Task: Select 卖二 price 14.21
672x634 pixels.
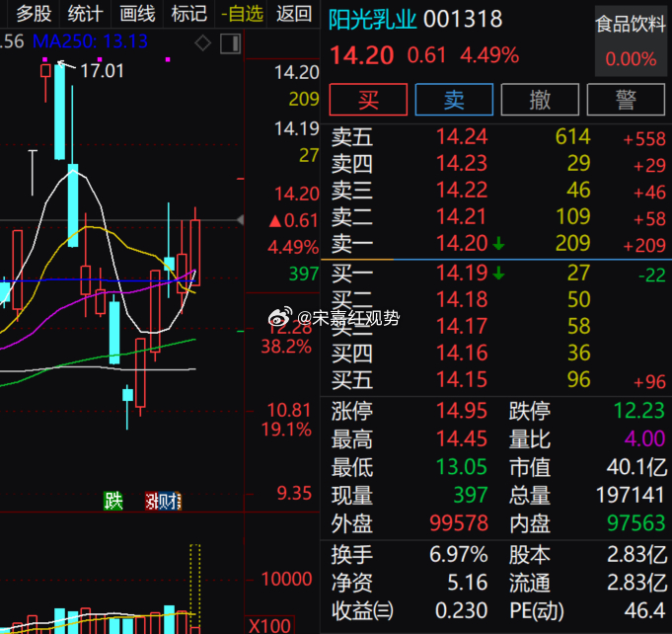Action: tap(462, 216)
